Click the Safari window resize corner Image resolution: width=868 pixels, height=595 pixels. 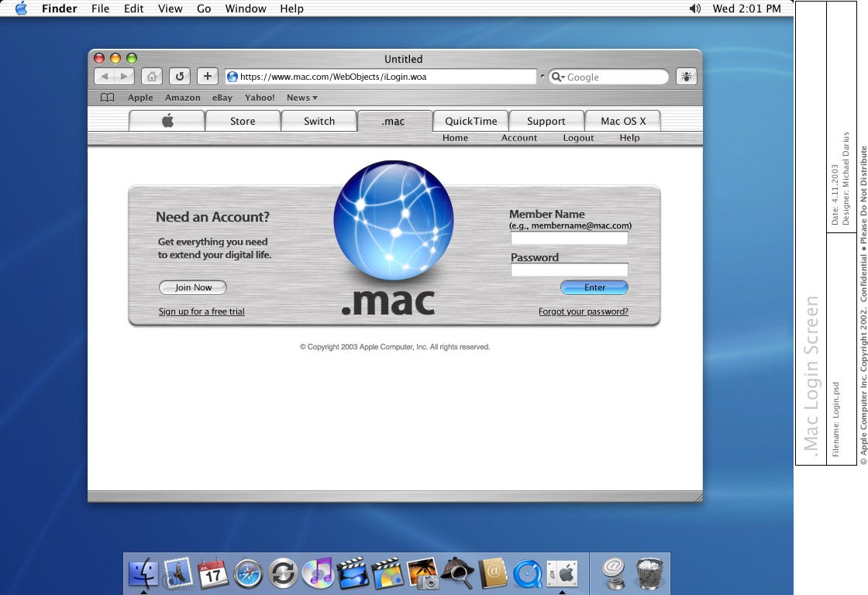(698, 497)
